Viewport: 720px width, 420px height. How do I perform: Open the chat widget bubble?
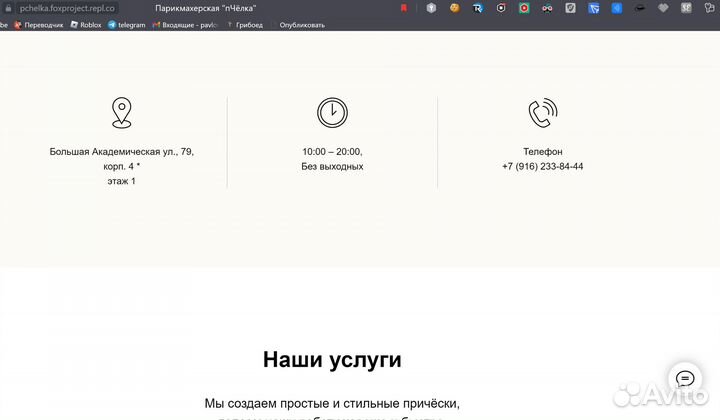pyautogui.click(x=685, y=379)
